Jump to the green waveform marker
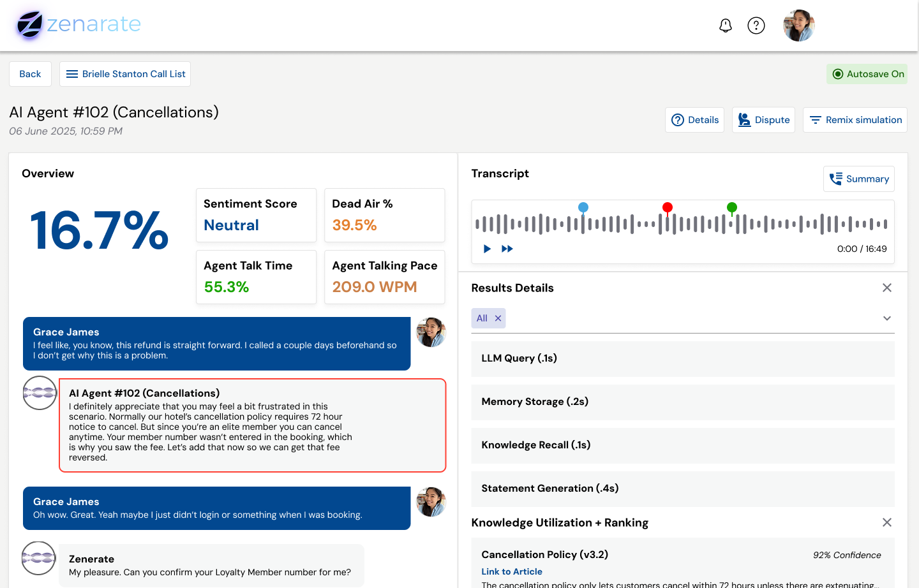The width and height of the screenshot is (919, 588). (732, 208)
